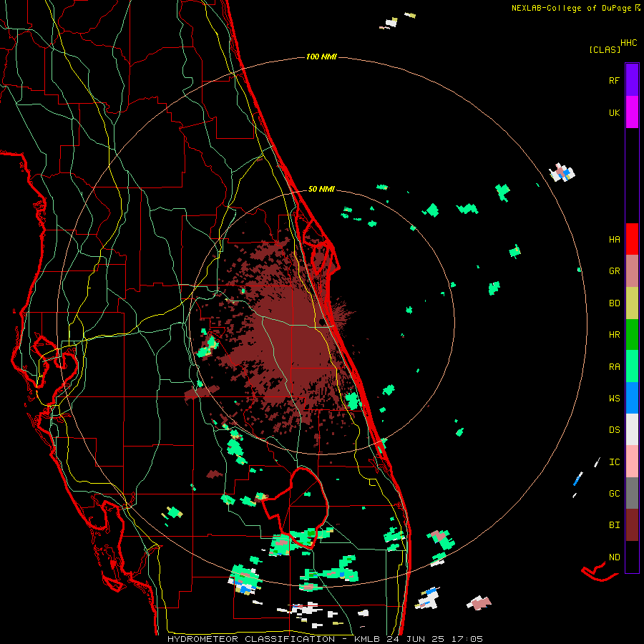The width and height of the screenshot is (644, 644).
Task: Select the 50 NMI range ring label
Action: (321, 190)
